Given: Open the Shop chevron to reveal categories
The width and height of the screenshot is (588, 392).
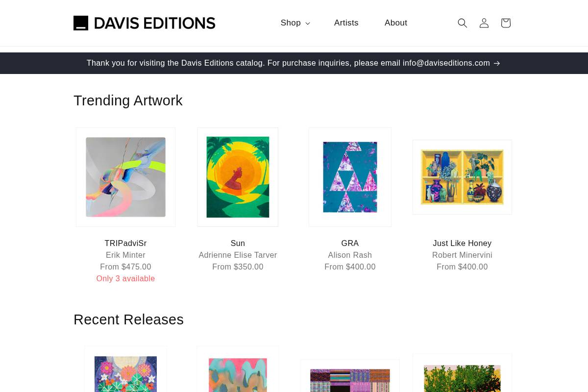Looking at the screenshot, I should pos(307,23).
